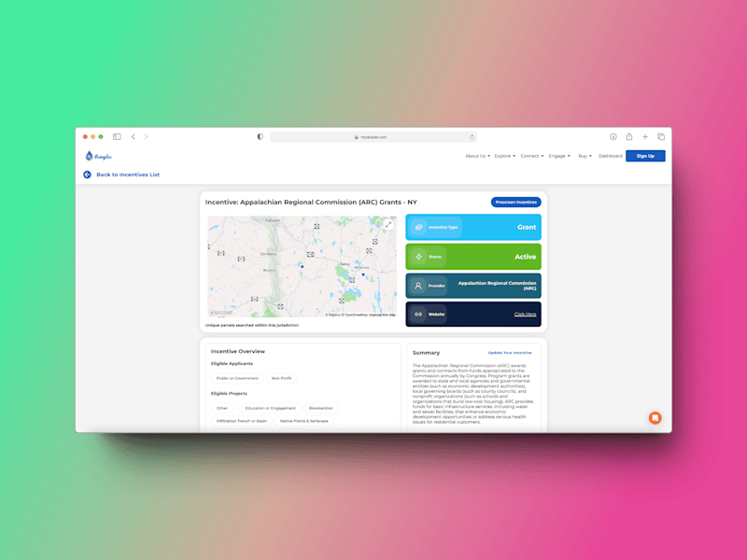Click the Grant value text
This screenshot has width=747, height=560.
[527, 227]
